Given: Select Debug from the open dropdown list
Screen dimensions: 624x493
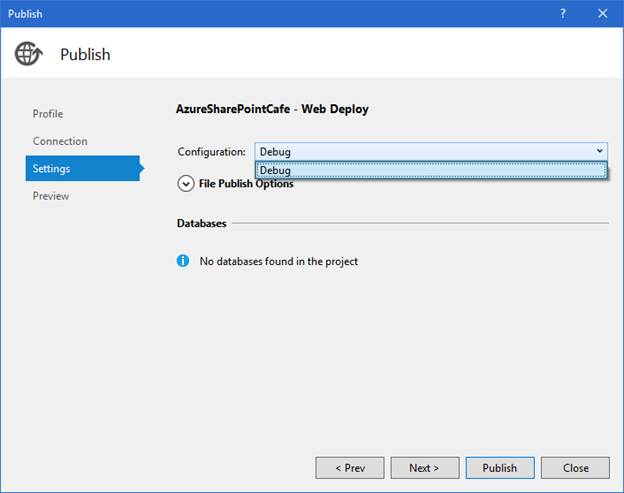Looking at the screenshot, I should coord(431,170).
